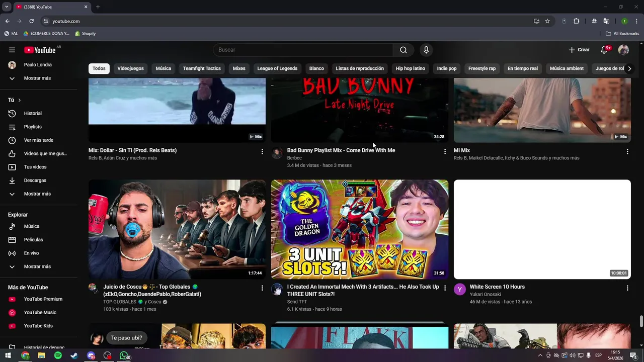
Task: Play the White Screen 10 Hours thumbnail
Action: pyautogui.click(x=542, y=229)
